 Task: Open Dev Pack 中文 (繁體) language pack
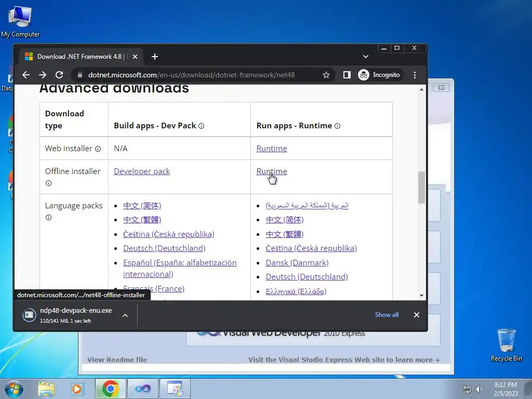pyautogui.click(x=142, y=220)
